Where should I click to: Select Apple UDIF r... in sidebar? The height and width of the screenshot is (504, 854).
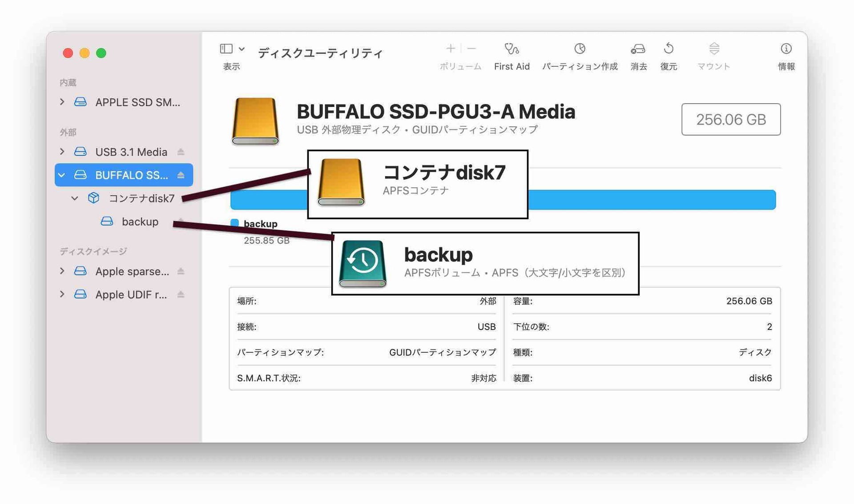pos(124,294)
